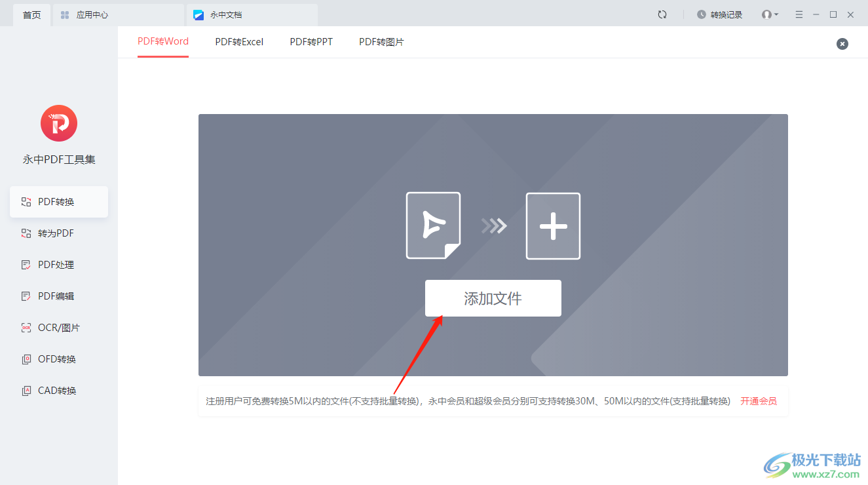Switch to the PDF转PPT tab
Viewport: 868px width, 485px height.
coord(311,42)
